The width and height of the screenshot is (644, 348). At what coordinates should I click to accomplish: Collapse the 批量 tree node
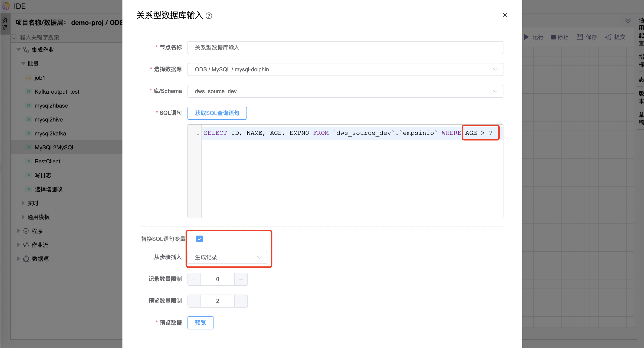point(23,63)
